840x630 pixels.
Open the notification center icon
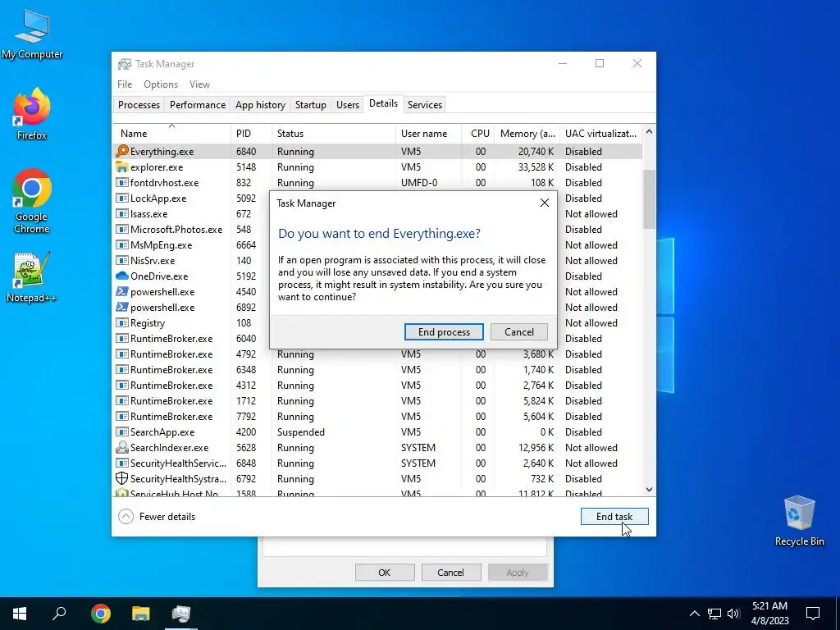(813, 614)
